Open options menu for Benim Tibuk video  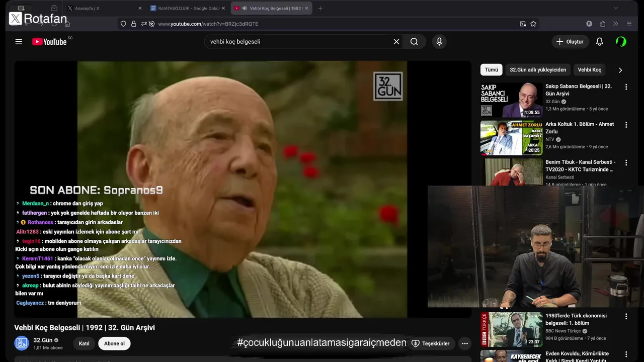[x=626, y=163]
